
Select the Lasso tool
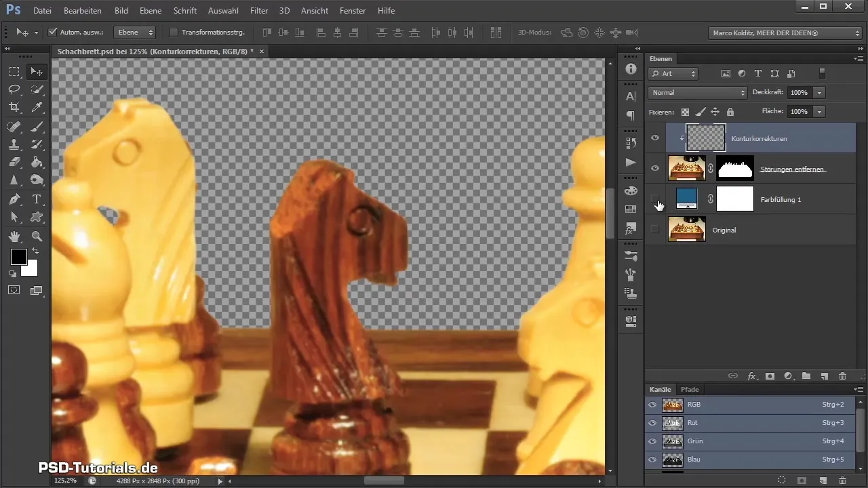(14, 89)
